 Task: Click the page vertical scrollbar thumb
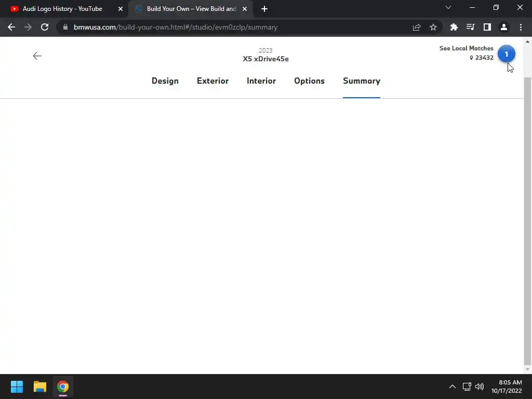527,220
